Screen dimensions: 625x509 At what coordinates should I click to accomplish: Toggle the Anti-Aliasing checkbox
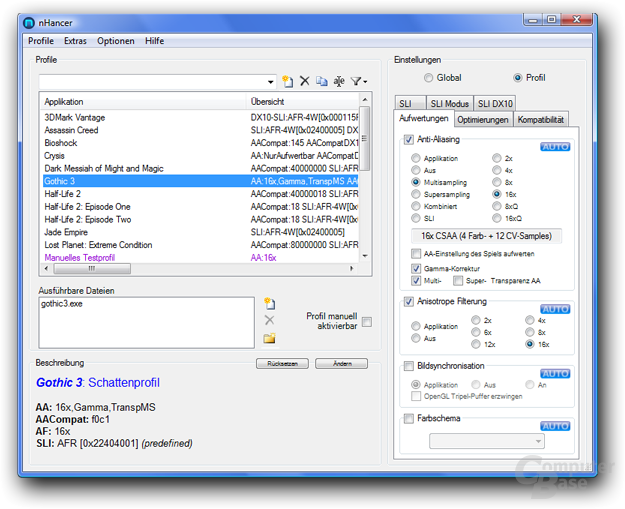point(409,140)
